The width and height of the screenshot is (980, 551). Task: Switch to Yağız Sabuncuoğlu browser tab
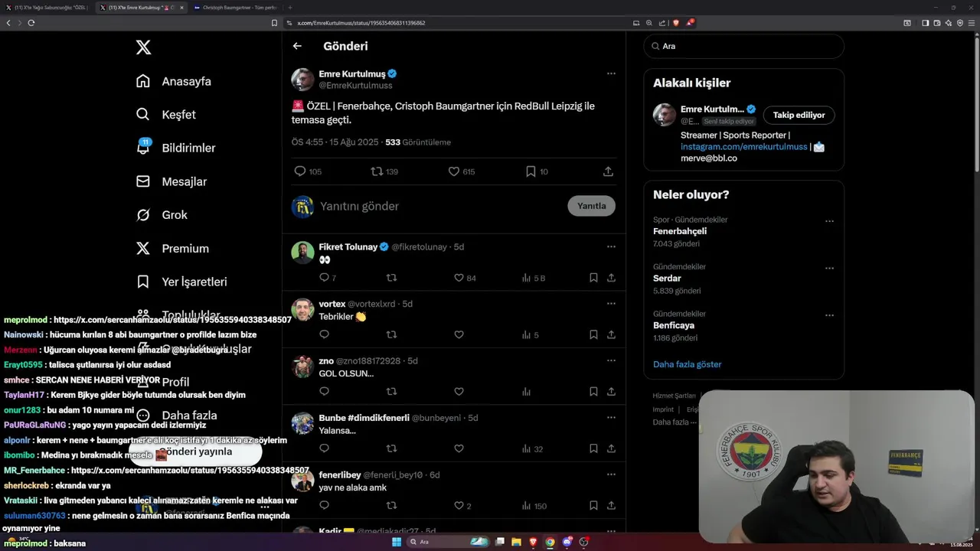(x=47, y=8)
